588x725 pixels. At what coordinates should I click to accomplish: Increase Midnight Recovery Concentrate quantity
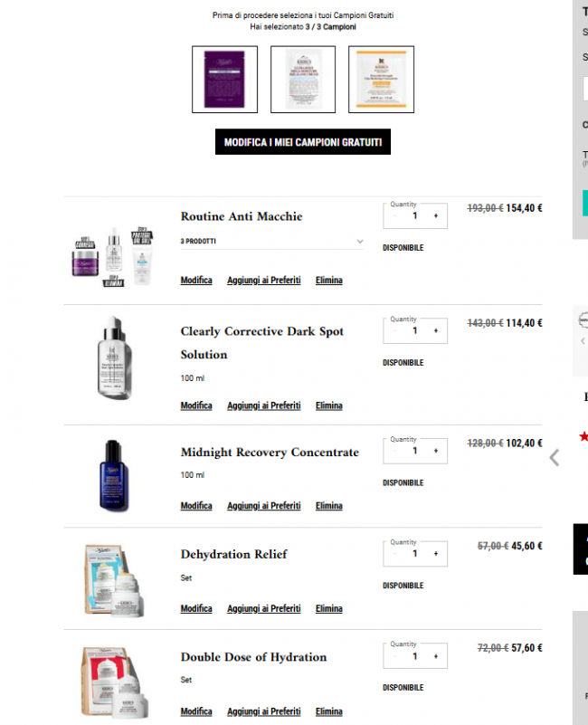coord(436,451)
